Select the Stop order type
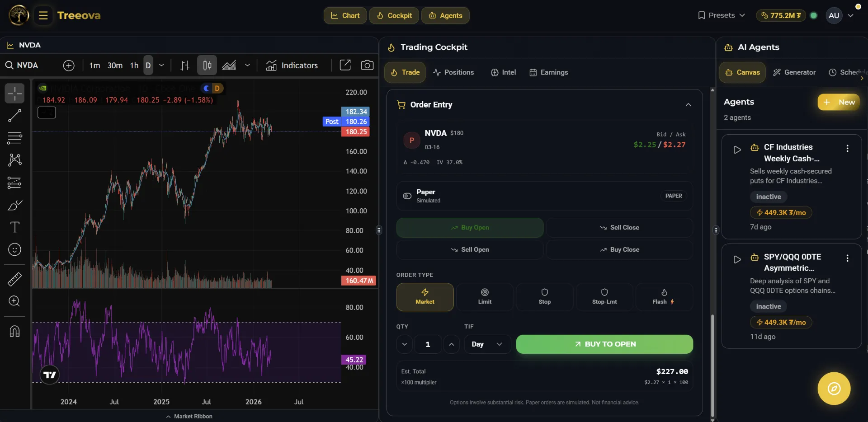This screenshot has height=422, width=868. coord(544,297)
